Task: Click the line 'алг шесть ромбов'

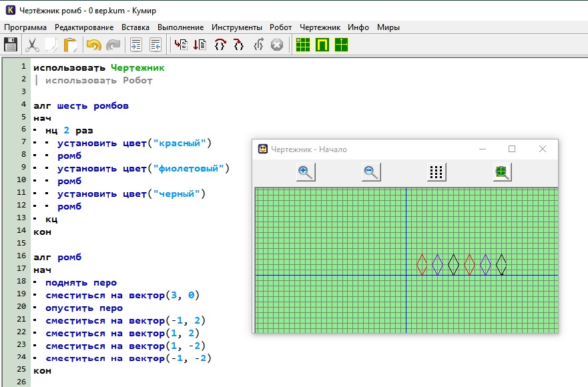Action: pos(81,105)
